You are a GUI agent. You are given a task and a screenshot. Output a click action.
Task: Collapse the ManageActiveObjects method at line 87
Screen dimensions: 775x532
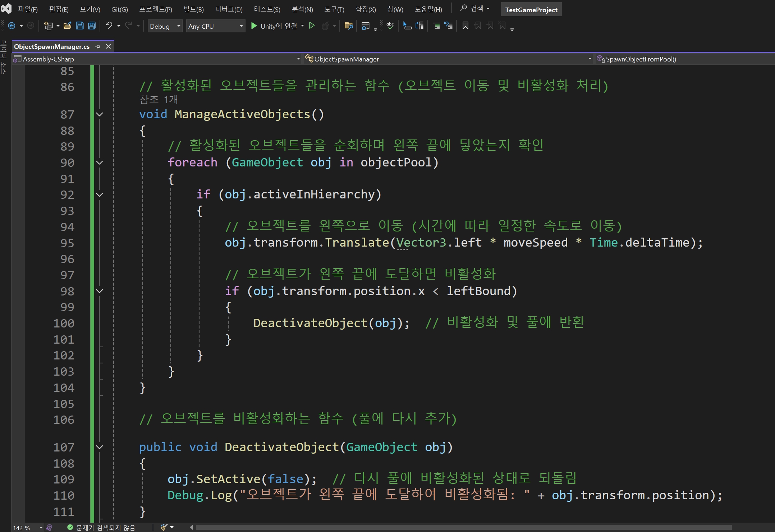[100, 115]
